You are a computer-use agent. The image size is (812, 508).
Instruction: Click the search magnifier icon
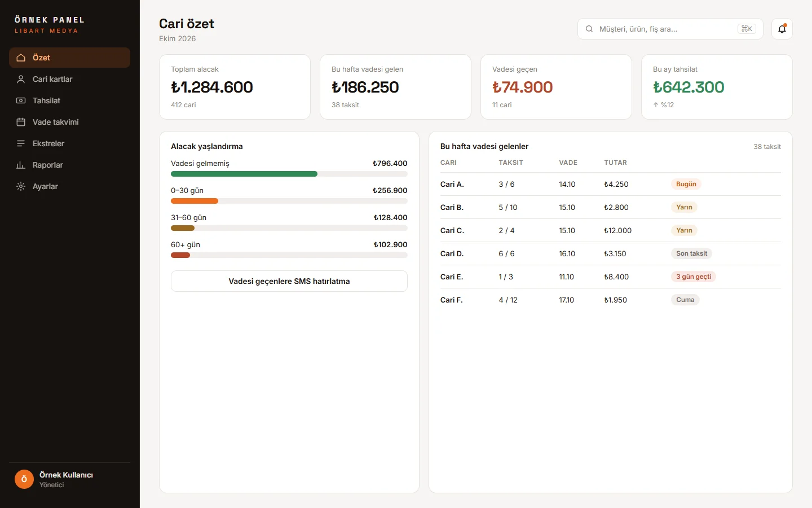click(589, 29)
